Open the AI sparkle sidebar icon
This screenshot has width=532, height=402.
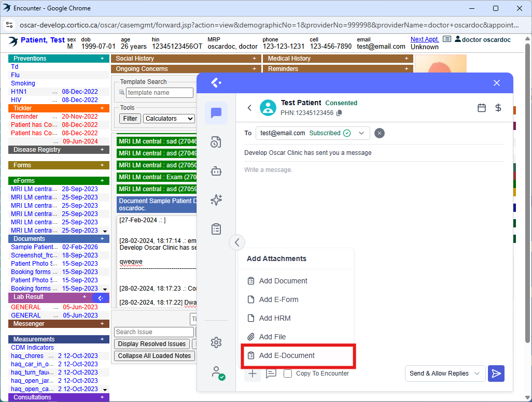click(216, 200)
